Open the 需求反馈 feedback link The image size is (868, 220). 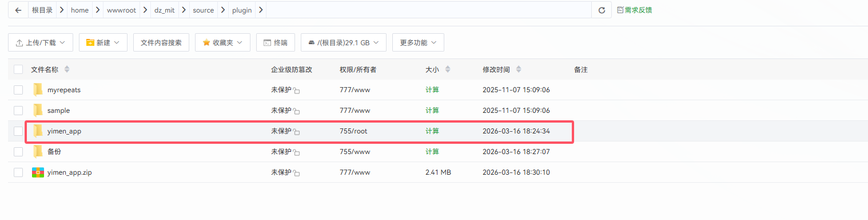click(635, 10)
